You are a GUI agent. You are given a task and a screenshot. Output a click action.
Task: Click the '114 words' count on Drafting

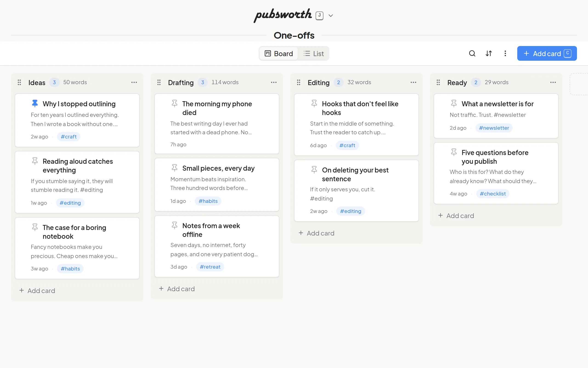225,82
